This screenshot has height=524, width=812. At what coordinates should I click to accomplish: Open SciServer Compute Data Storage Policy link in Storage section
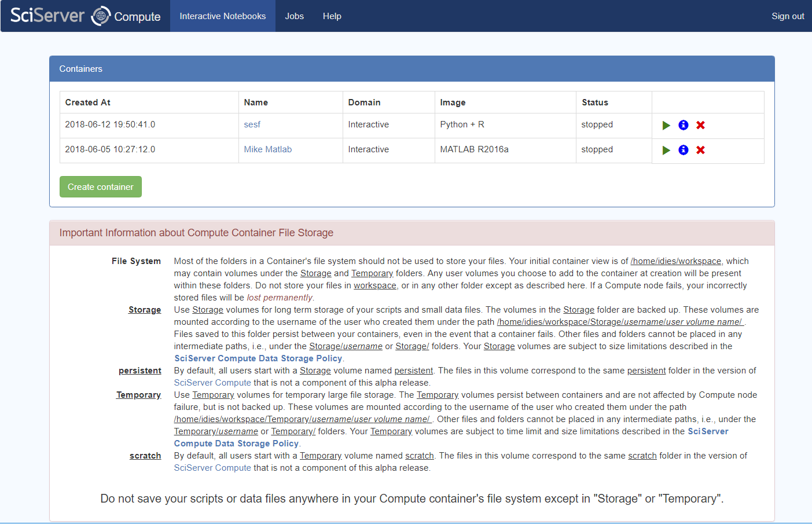(x=258, y=358)
